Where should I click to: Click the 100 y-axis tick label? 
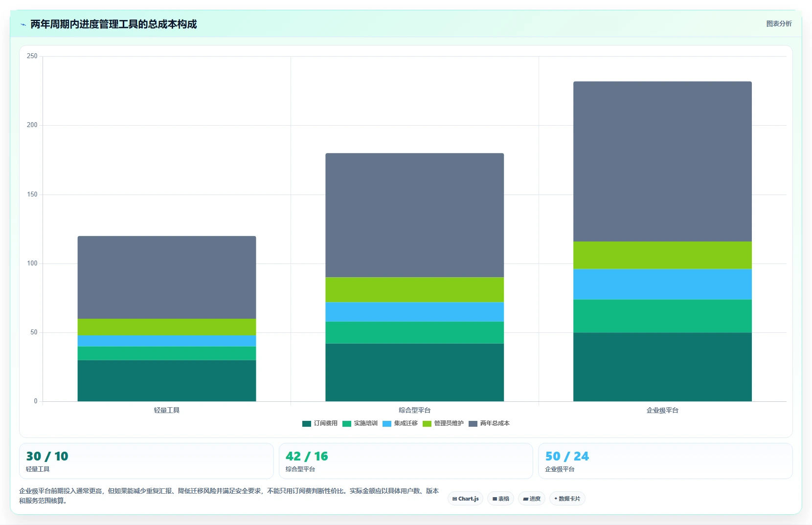(x=32, y=263)
